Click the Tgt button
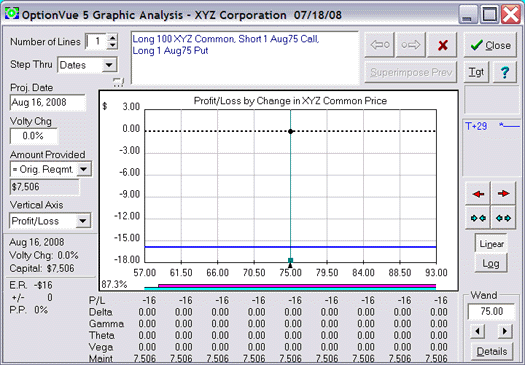Screen dimensions: 525x365 point(476,72)
